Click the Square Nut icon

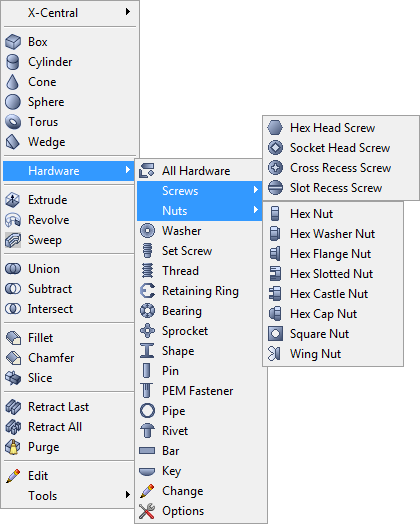pyautogui.click(x=275, y=334)
